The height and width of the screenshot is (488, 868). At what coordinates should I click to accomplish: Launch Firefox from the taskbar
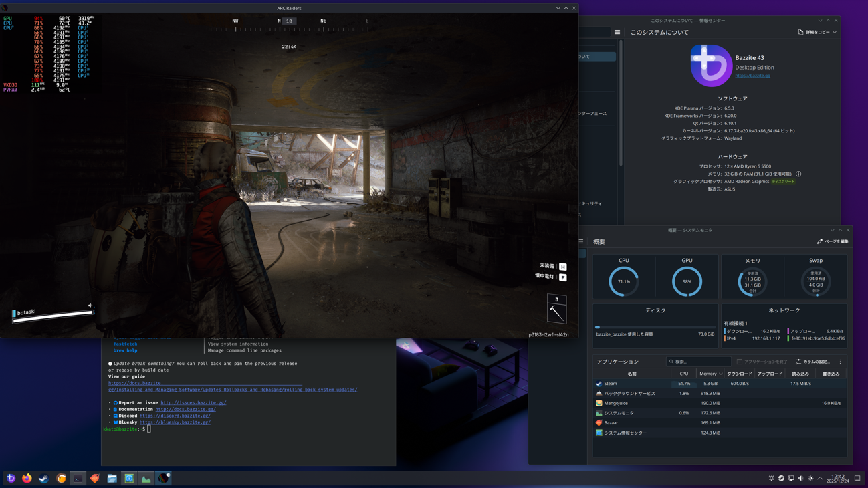pyautogui.click(x=27, y=479)
